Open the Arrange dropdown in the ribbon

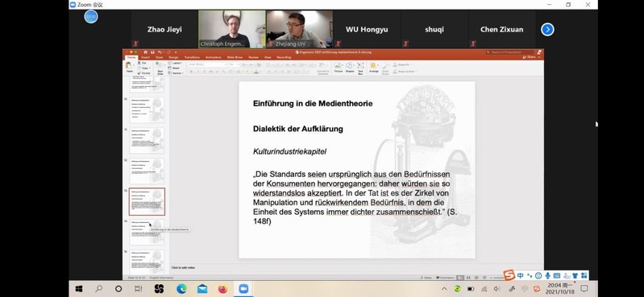[374, 67]
